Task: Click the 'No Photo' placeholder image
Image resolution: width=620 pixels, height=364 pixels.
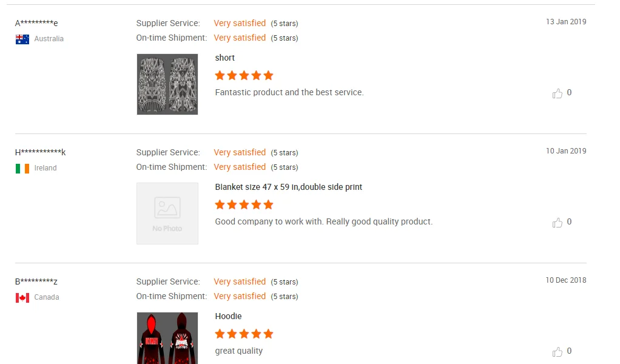Action: click(x=167, y=214)
